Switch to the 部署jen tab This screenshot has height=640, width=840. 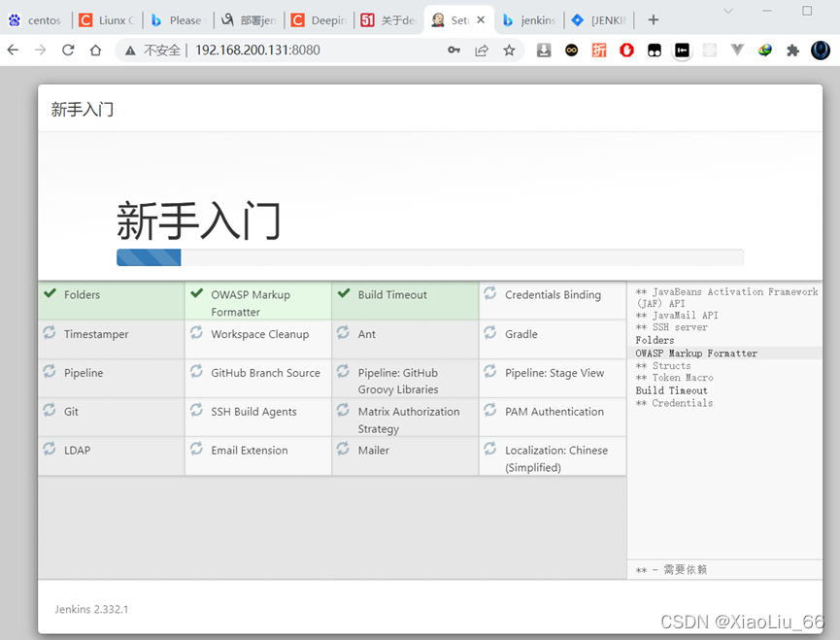(251, 20)
